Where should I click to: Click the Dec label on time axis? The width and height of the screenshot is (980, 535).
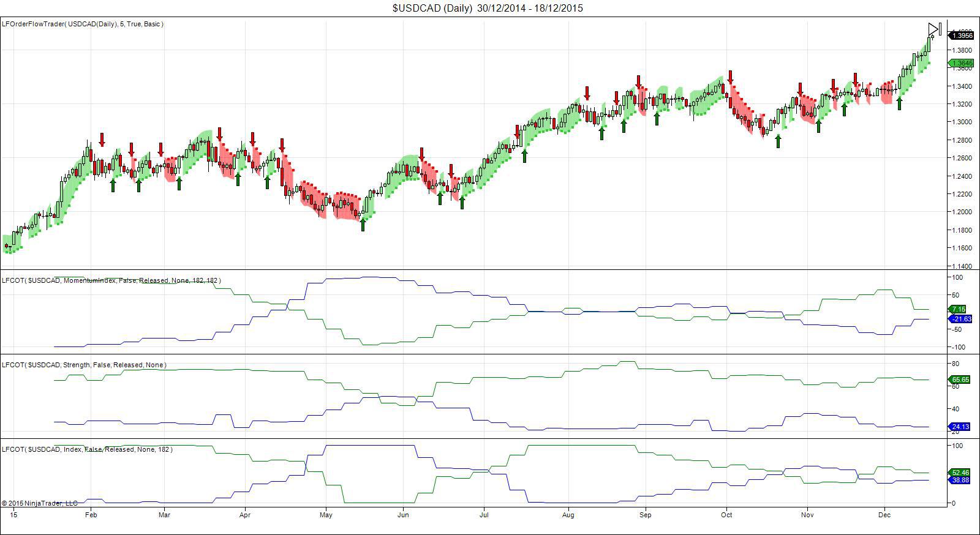pyautogui.click(x=884, y=515)
